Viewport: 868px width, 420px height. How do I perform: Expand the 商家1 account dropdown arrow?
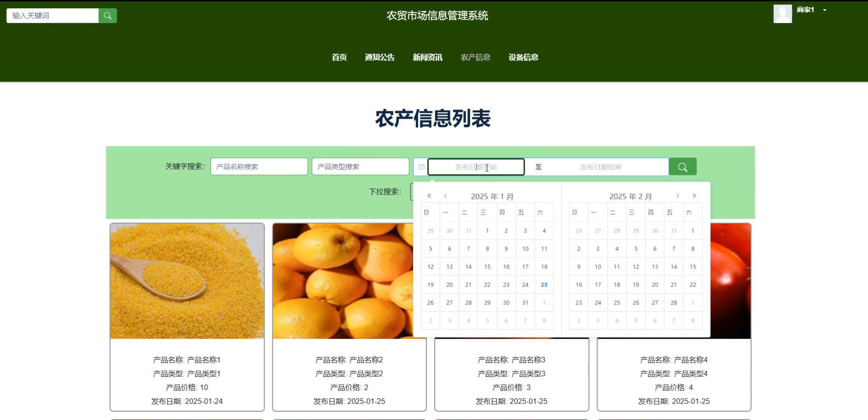pyautogui.click(x=825, y=10)
